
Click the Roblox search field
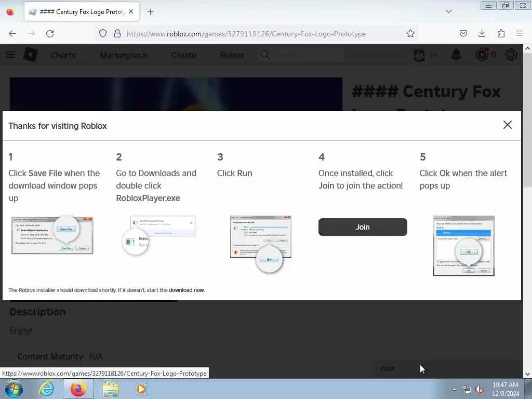coord(302,55)
